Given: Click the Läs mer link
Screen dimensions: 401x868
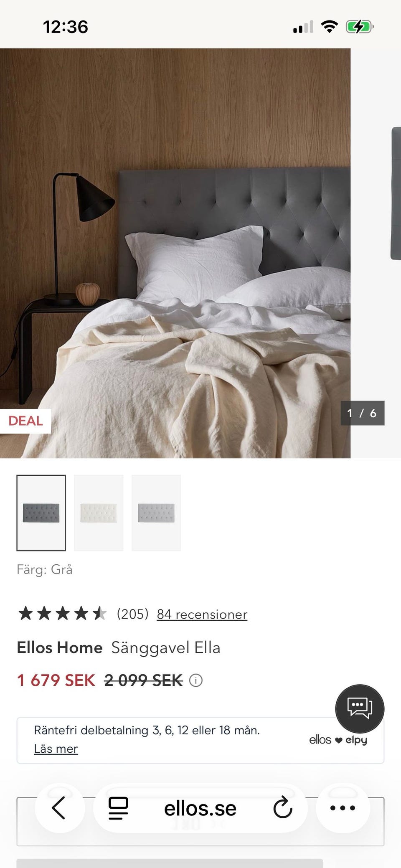Looking at the screenshot, I should (56, 749).
